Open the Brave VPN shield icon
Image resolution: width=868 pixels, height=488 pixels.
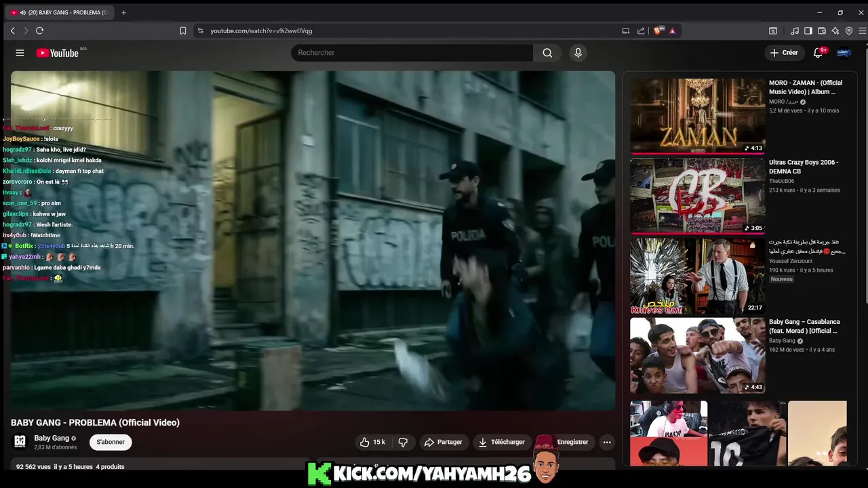(849, 30)
